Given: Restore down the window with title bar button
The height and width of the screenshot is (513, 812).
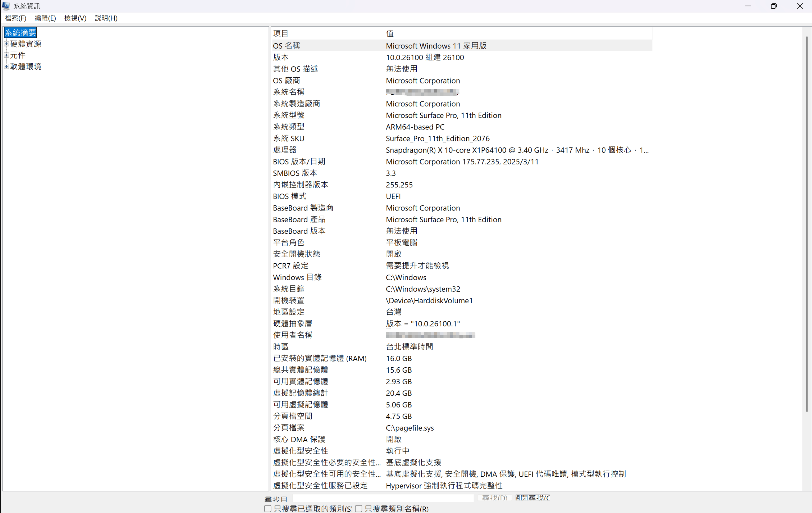Looking at the screenshot, I should point(773,6).
